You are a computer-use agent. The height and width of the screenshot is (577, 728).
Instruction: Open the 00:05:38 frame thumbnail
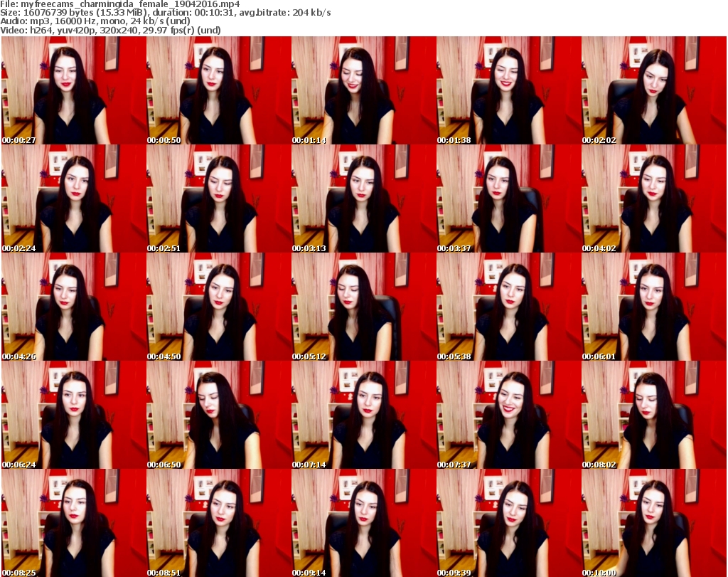(508, 307)
